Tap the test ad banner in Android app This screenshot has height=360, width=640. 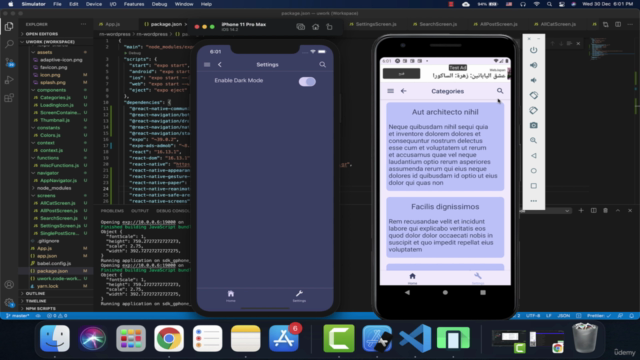(445, 73)
